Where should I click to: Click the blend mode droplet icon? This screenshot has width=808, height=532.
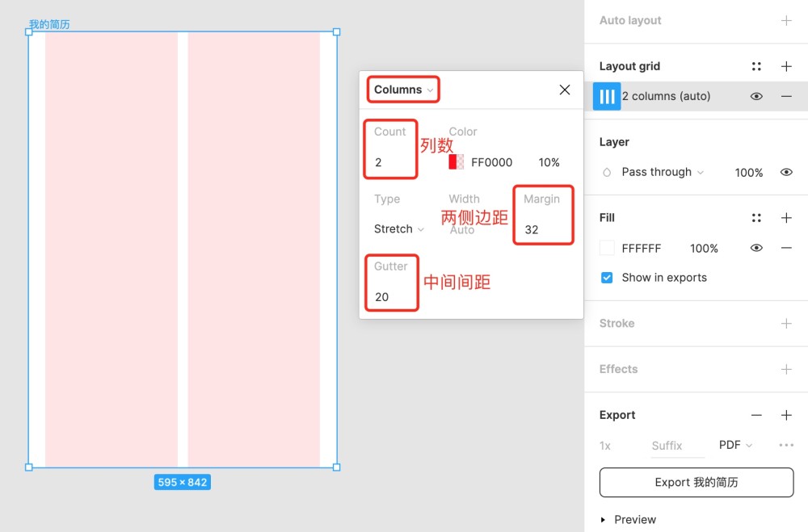click(607, 173)
